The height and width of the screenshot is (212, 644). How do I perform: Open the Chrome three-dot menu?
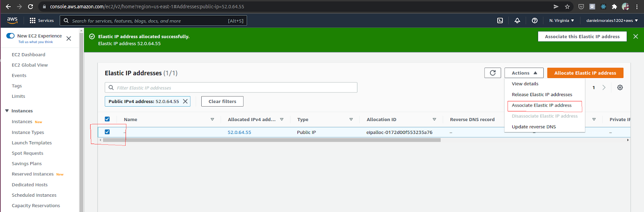pyautogui.click(x=637, y=6)
